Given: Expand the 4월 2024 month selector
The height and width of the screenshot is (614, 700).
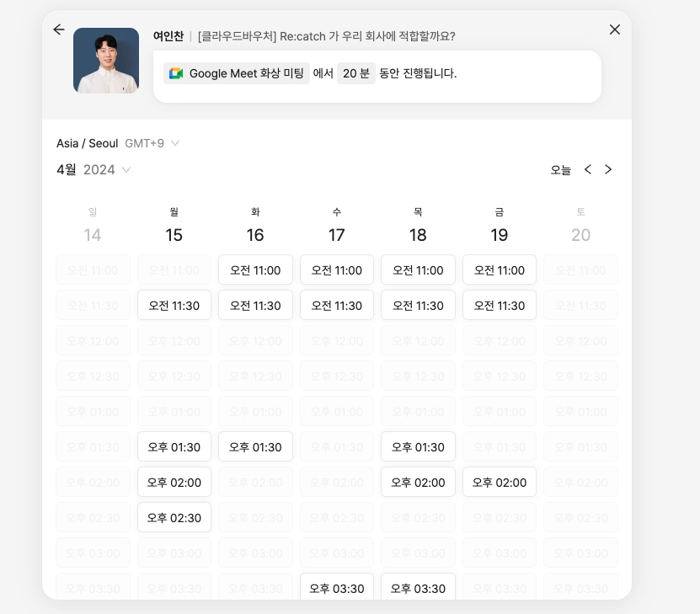Looking at the screenshot, I should [x=89, y=169].
